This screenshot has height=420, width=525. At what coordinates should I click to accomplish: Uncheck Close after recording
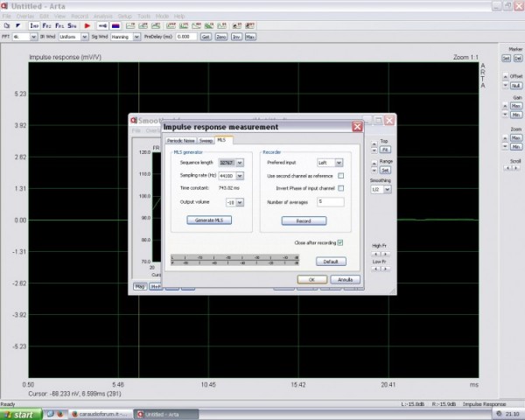[x=340, y=243]
